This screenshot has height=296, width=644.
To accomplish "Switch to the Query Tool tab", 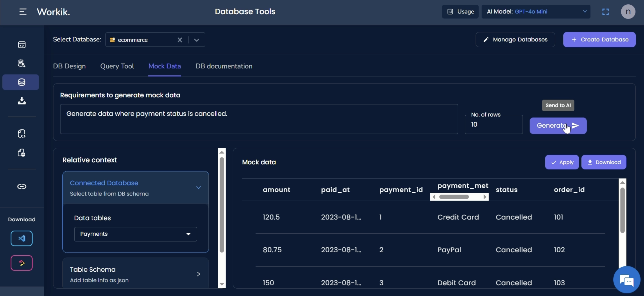I will tap(117, 66).
